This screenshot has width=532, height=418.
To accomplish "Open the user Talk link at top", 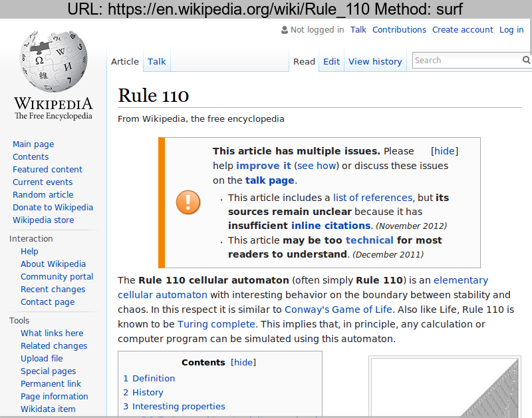I will [358, 30].
